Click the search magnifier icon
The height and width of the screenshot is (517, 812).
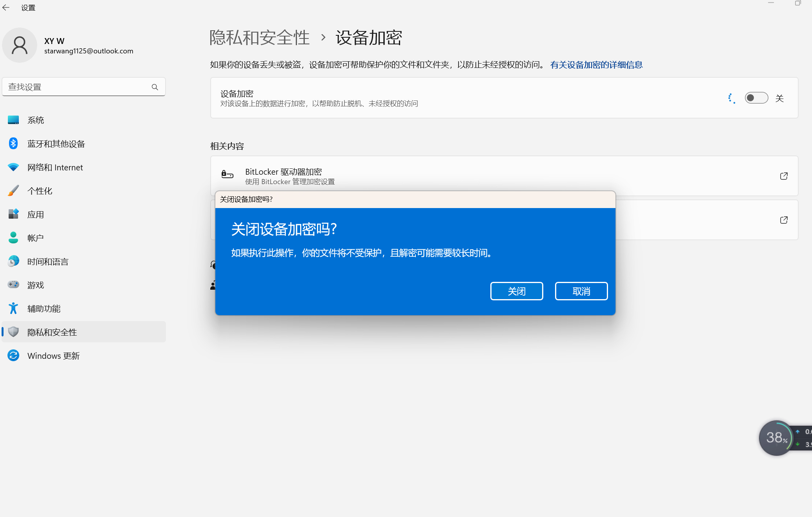point(155,87)
